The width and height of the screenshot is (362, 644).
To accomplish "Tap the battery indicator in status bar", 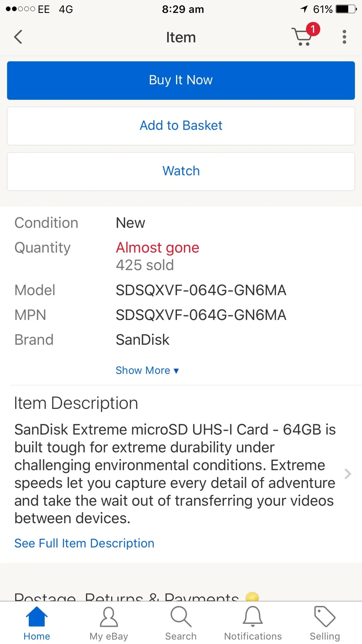I will tap(346, 9).
